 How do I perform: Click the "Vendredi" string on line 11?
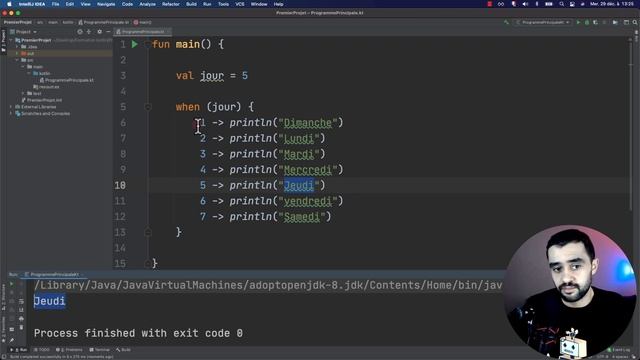[x=308, y=201]
